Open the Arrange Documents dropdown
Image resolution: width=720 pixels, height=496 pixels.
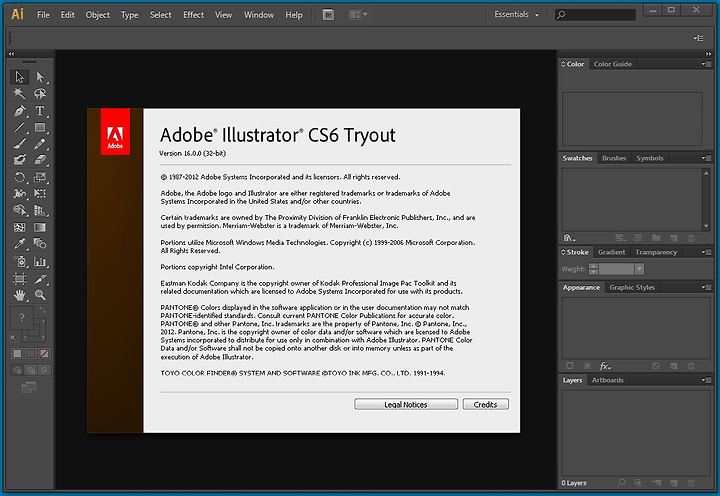coord(359,15)
